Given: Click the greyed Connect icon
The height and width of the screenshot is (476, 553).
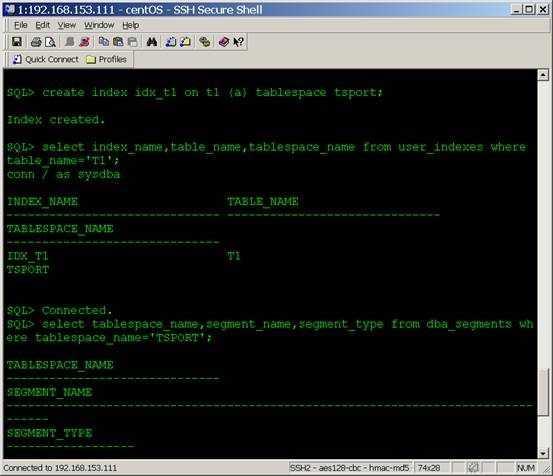Looking at the screenshot, I should [x=69, y=42].
